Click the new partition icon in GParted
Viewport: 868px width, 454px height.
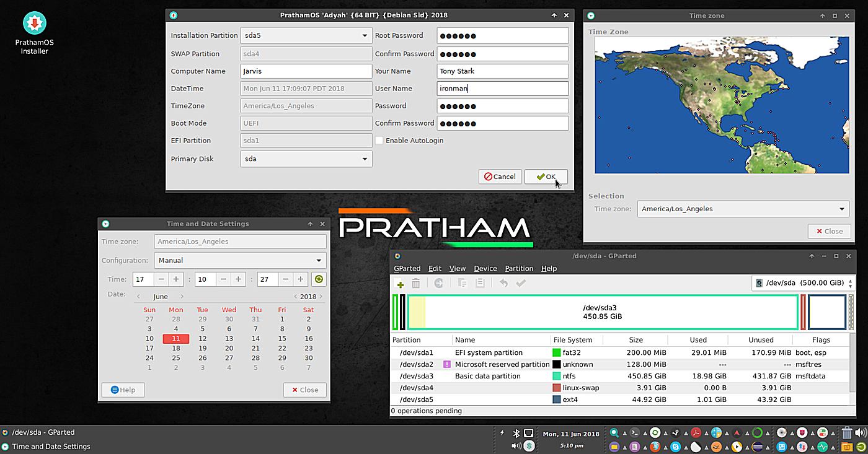pos(400,284)
